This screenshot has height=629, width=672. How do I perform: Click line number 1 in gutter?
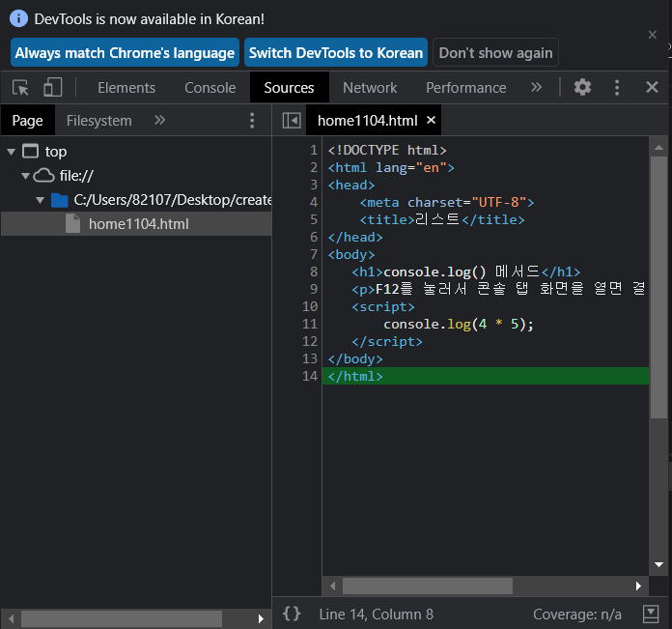click(x=313, y=150)
